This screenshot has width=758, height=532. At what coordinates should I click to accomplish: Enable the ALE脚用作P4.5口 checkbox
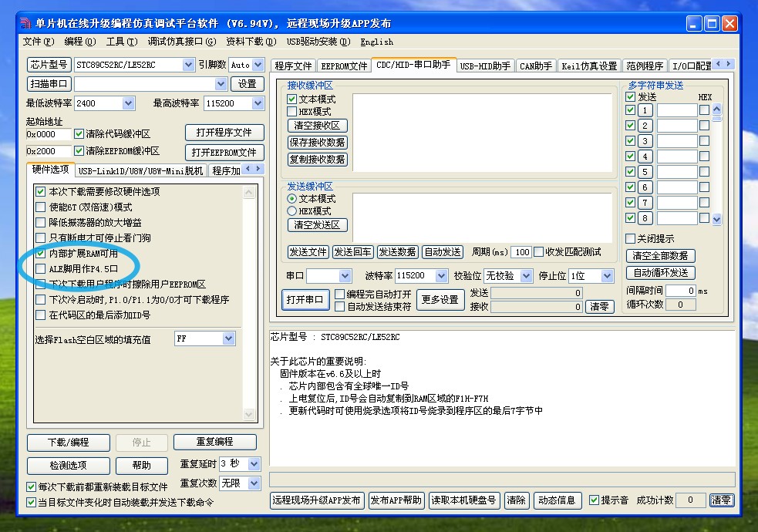(x=41, y=268)
